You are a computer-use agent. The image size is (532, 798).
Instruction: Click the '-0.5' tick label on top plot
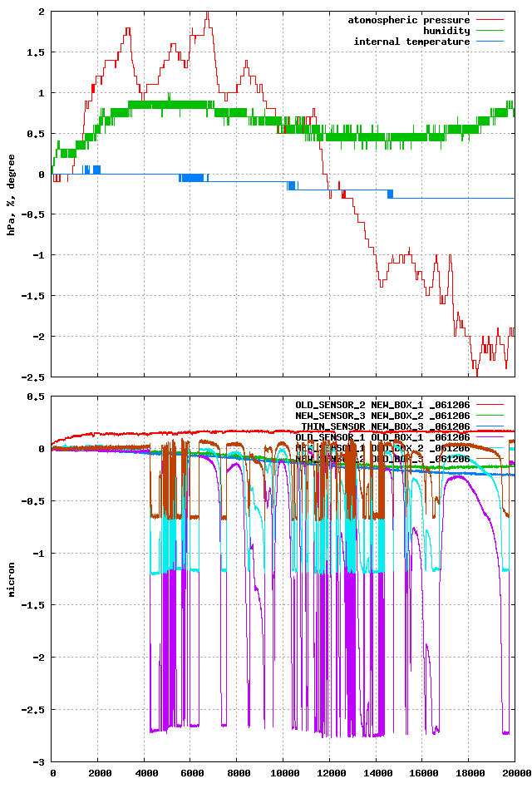click(x=32, y=214)
